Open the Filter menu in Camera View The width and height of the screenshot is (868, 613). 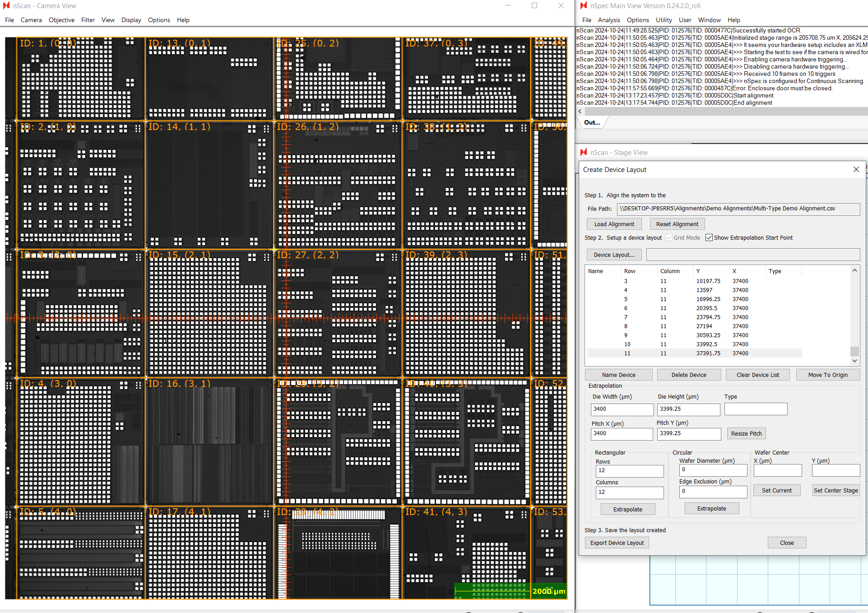tap(88, 20)
